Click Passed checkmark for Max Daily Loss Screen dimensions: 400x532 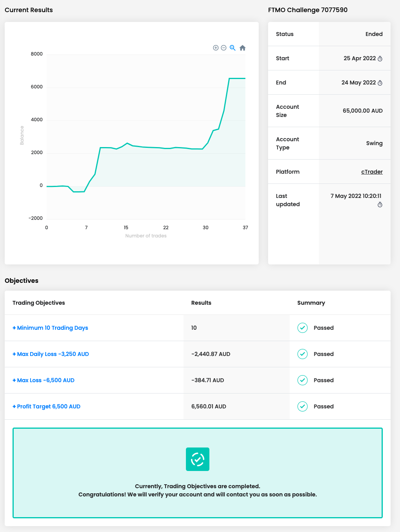pos(303,354)
